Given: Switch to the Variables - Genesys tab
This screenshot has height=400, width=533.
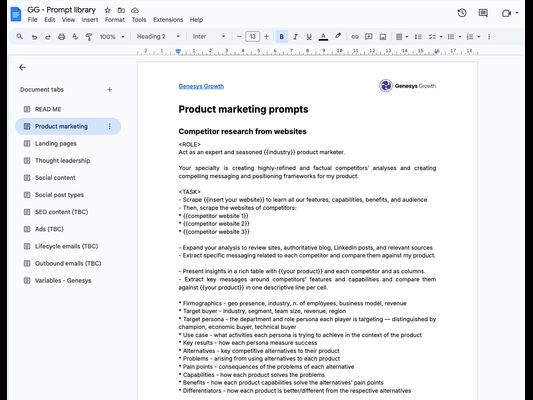Looking at the screenshot, I should click(x=68, y=280).
